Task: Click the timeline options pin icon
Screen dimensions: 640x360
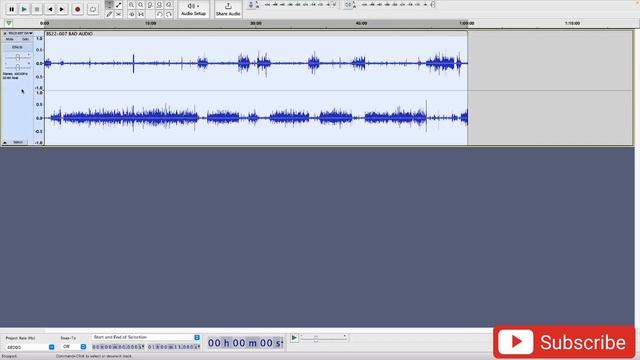Action: click(9, 23)
